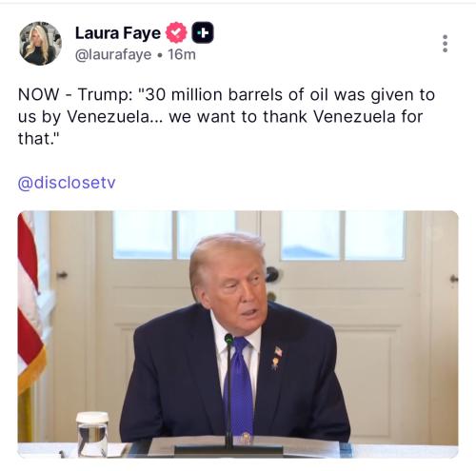
Task: Click the door knob behind the speaker
Action: click(272, 275)
